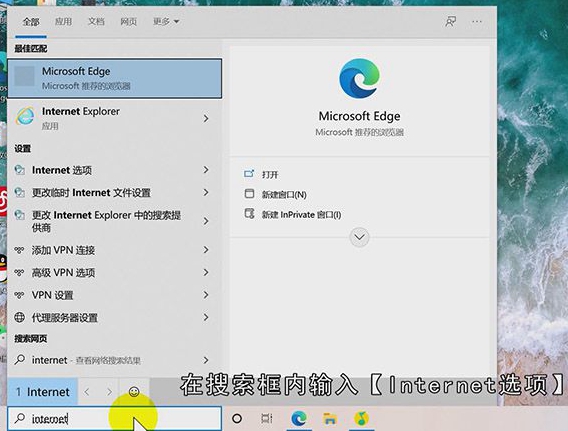Click 打开 to launch Edge
The image size is (568, 431).
coord(270,175)
